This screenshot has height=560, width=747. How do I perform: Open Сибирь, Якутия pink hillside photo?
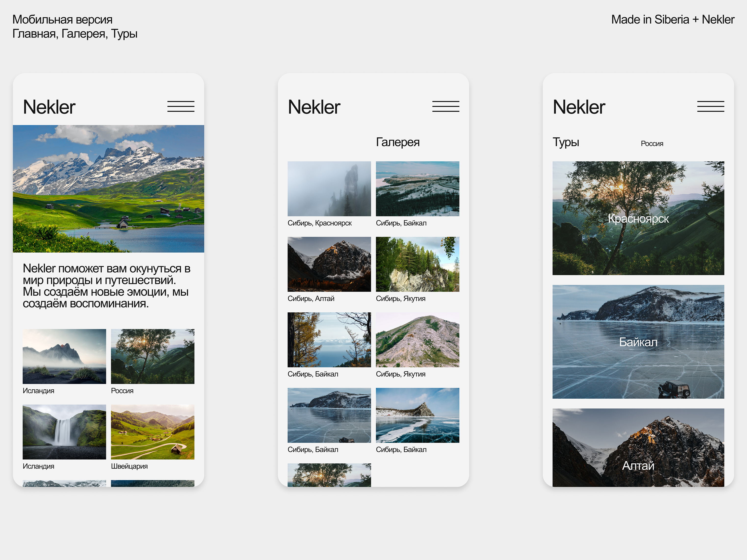click(417, 340)
